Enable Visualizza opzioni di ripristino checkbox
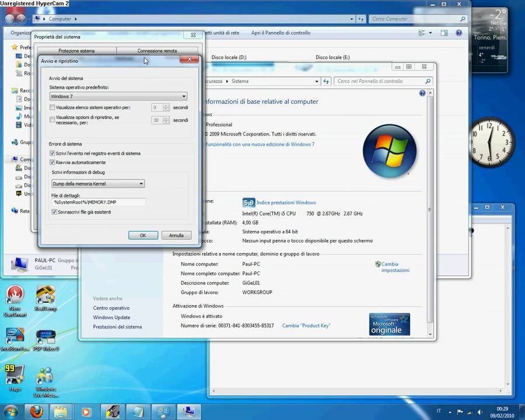525x420 pixels. point(52,120)
